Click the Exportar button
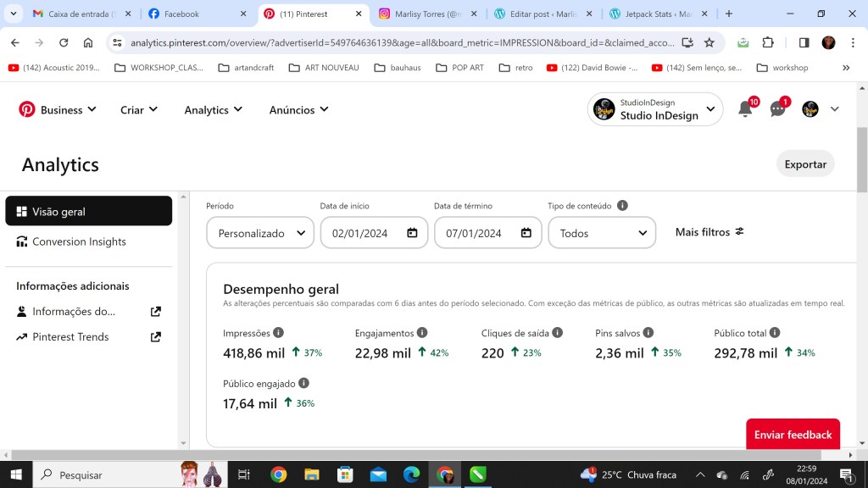 805,164
